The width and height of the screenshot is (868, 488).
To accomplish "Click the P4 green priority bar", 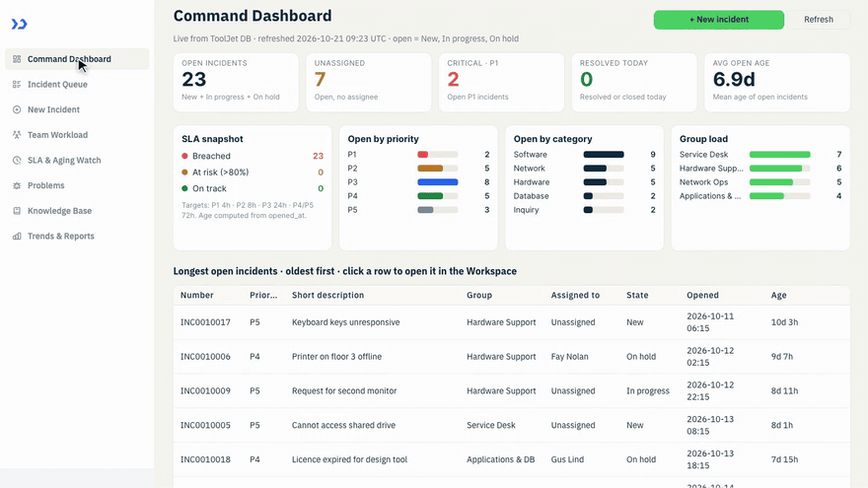I will tap(430, 196).
